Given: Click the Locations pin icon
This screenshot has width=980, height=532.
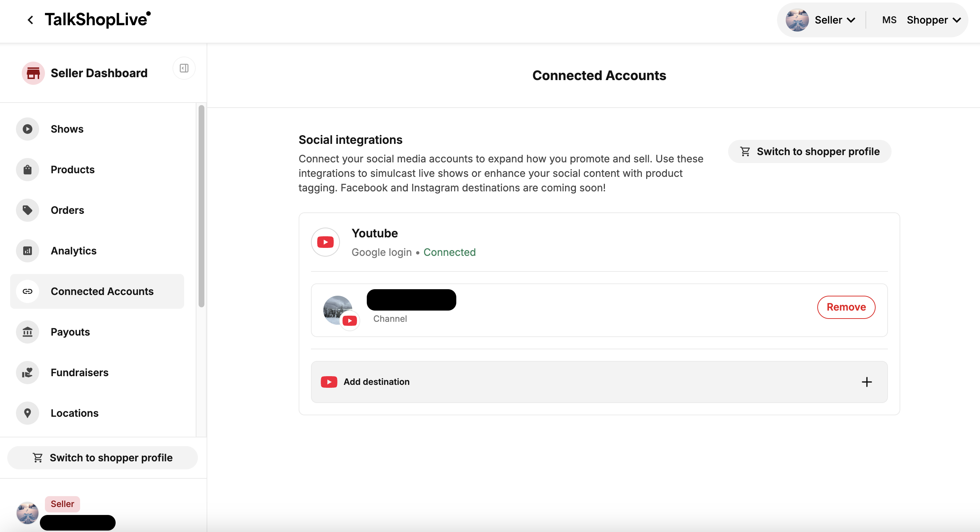Looking at the screenshot, I should [x=28, y=413].
